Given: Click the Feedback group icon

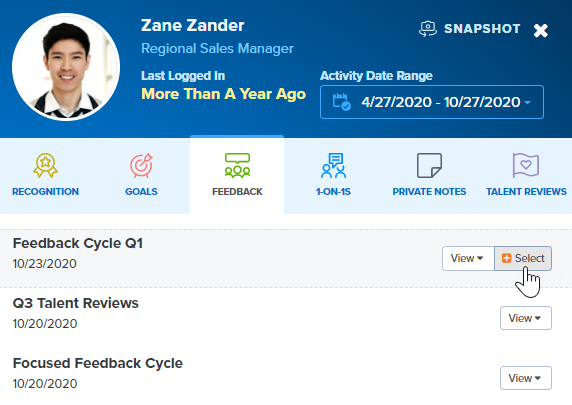Looking at the screenshot, I should (237, 166).
